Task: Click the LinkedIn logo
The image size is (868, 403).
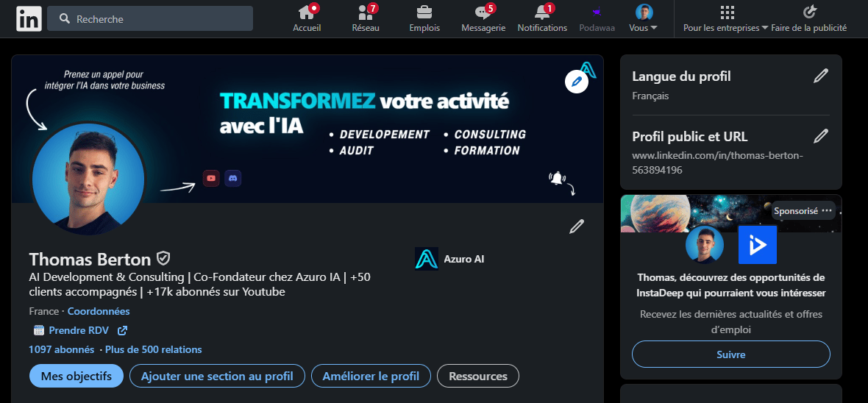Action: (x=29, y=19)
